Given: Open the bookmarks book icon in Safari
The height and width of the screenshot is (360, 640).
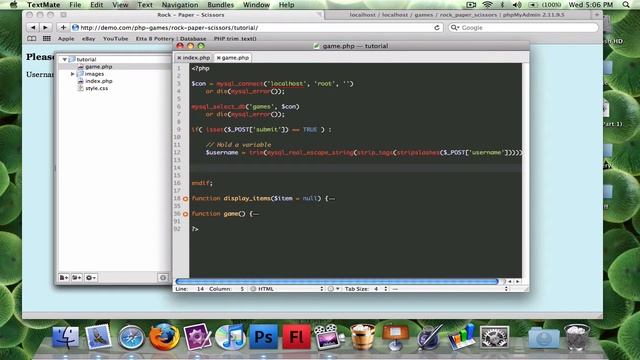Looking at the screenshot, I should (31, 38).
